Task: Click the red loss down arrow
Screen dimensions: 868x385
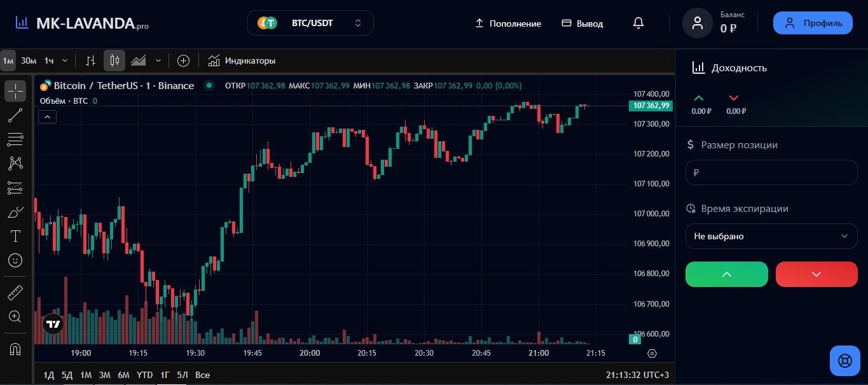Action: [x=734, y=98]
